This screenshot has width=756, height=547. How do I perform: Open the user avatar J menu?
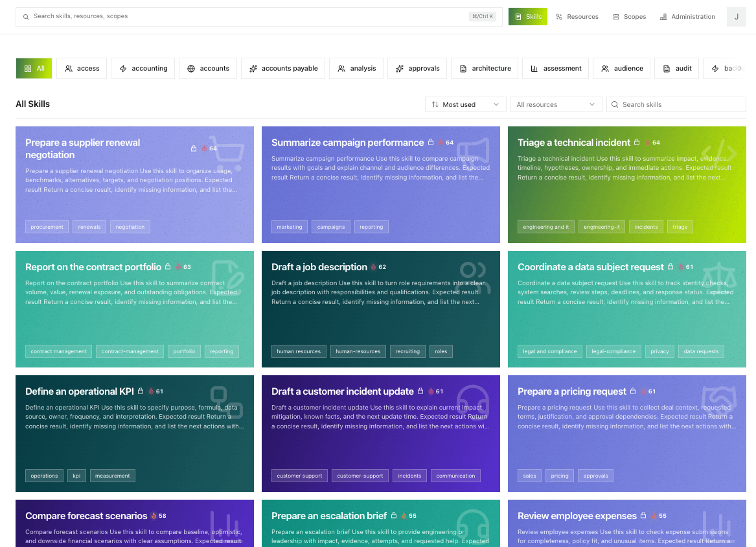coord(736,17)
